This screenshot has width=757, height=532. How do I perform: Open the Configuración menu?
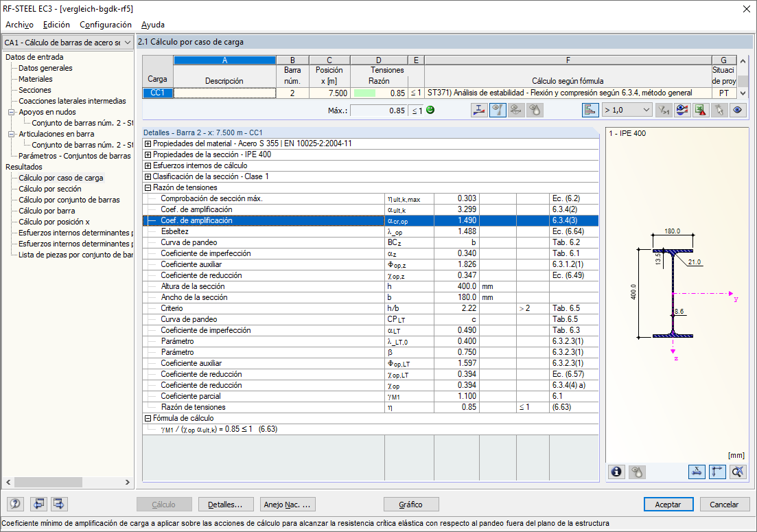click(106, 25)
